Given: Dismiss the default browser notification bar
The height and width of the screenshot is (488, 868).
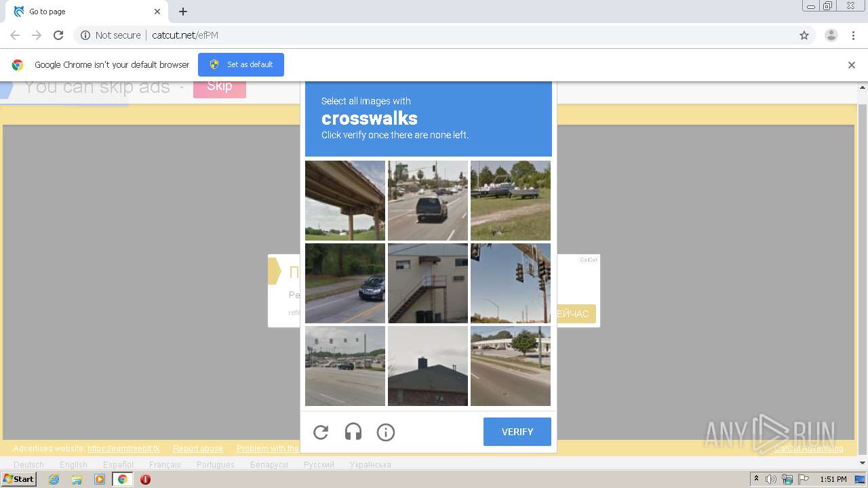Looking at the screenshot, I should (x=852, y=65).
